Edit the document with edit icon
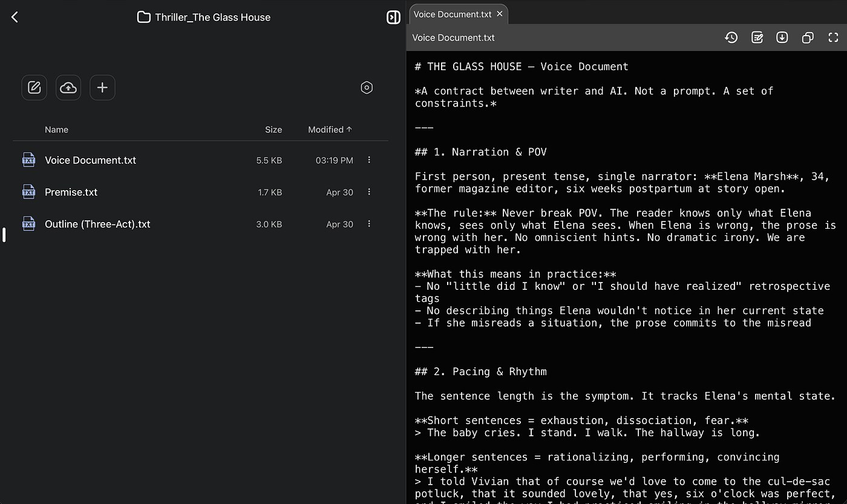 point(757,38)
